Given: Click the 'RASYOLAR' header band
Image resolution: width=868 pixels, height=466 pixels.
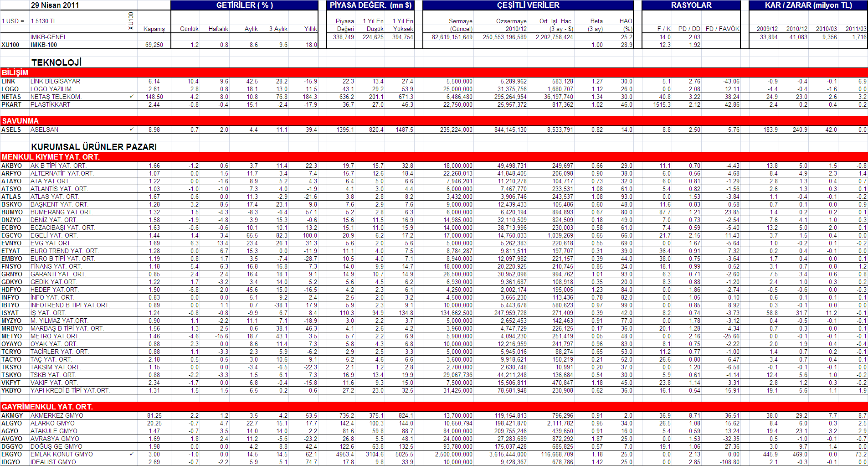Looking at the screenshot, I should (691, 5).
